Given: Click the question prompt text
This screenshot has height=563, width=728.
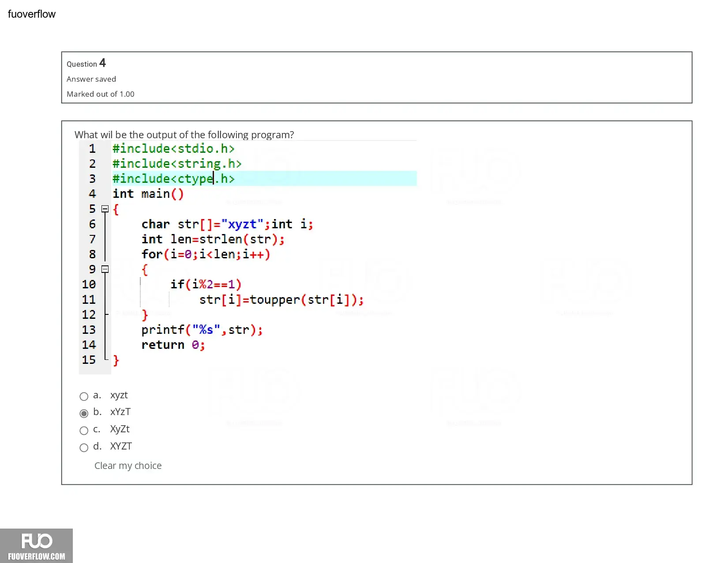Looking at the screenshot, I should 184,135.
